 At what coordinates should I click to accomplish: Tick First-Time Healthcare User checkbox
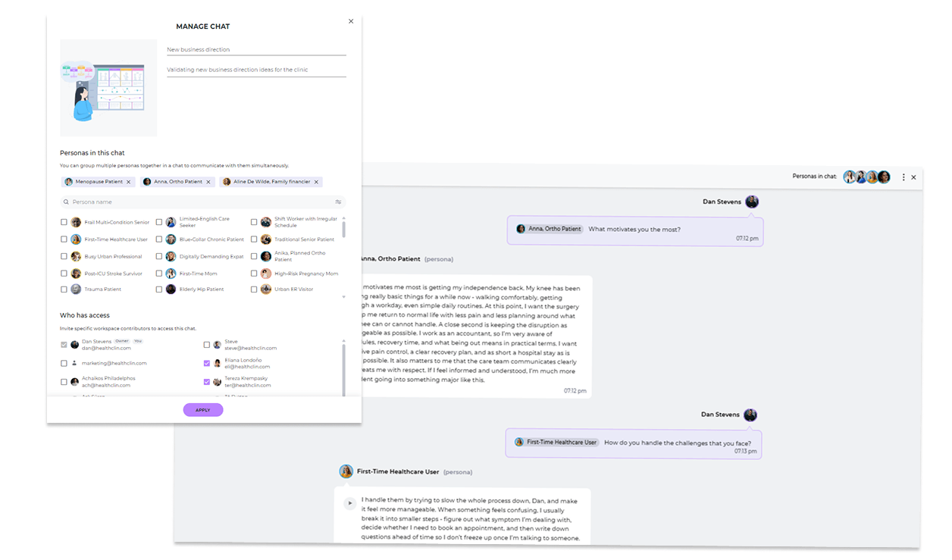[x=64, y=239]
